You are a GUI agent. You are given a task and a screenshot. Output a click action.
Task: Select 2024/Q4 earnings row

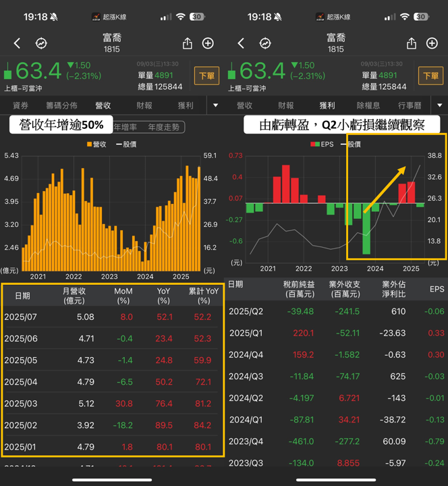click(x=336, y=354)
